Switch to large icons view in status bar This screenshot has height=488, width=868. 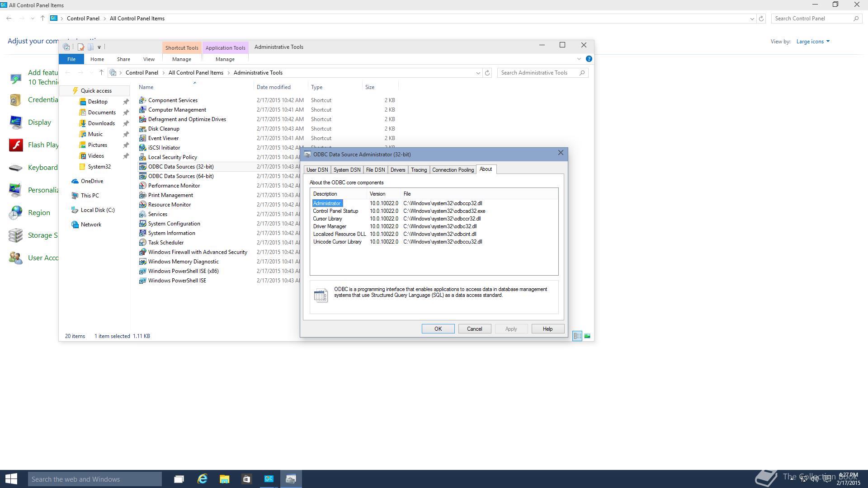[587, 336]
